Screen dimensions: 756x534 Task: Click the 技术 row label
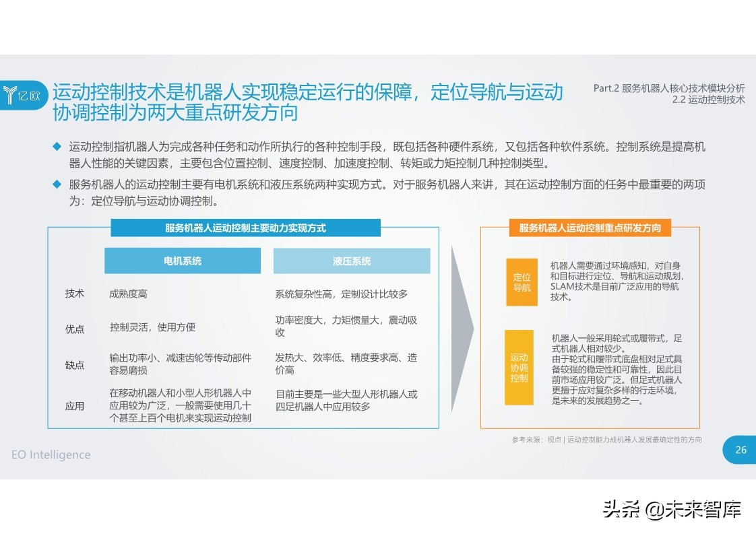pyautogui.click(x=75, y=294)
